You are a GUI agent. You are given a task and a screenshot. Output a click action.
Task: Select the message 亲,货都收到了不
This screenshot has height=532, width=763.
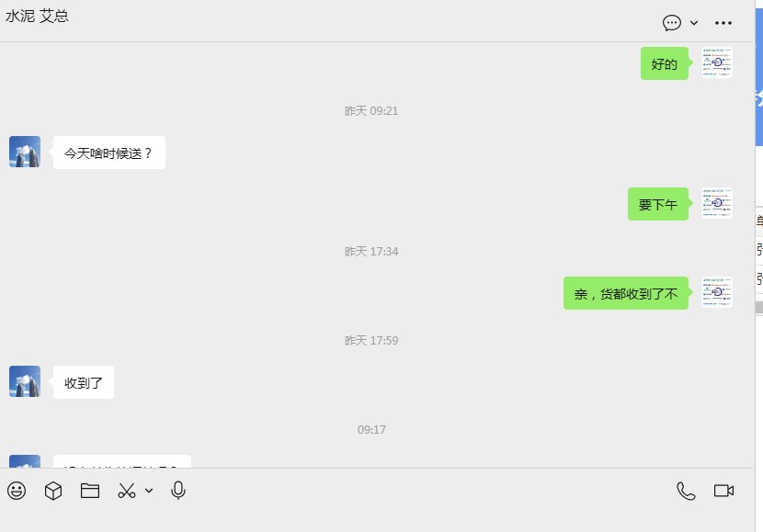(x=626, y=293)
